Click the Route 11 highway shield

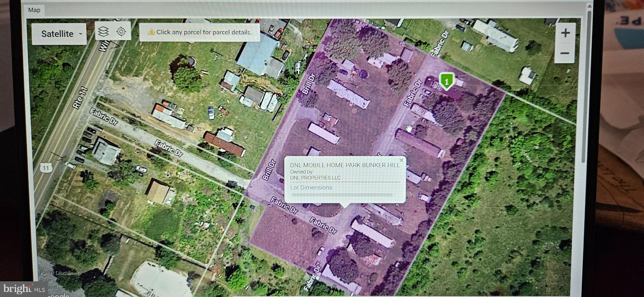click(46, 168)
